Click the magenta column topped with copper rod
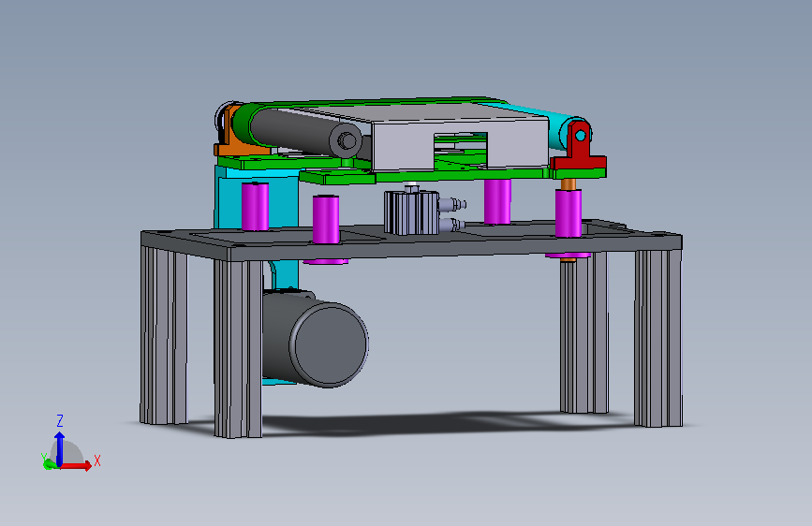 pyautogui.click(x=568, y=213)
